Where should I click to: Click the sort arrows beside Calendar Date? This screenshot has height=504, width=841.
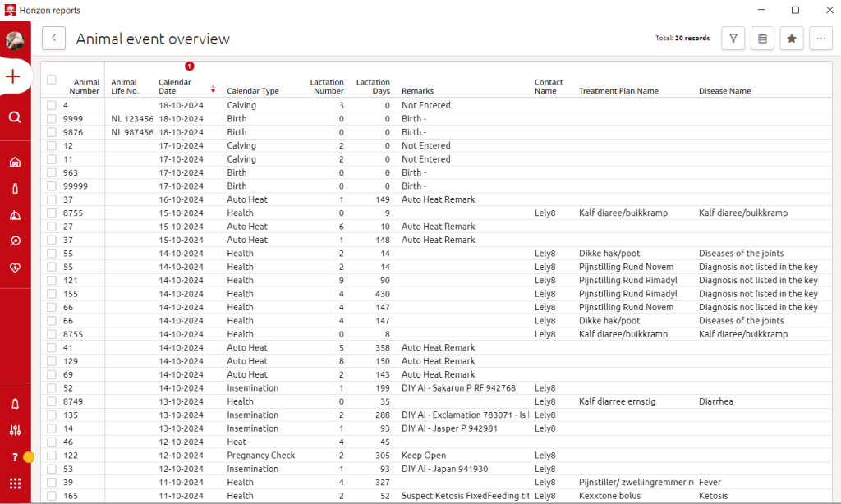tap(213, 89)
